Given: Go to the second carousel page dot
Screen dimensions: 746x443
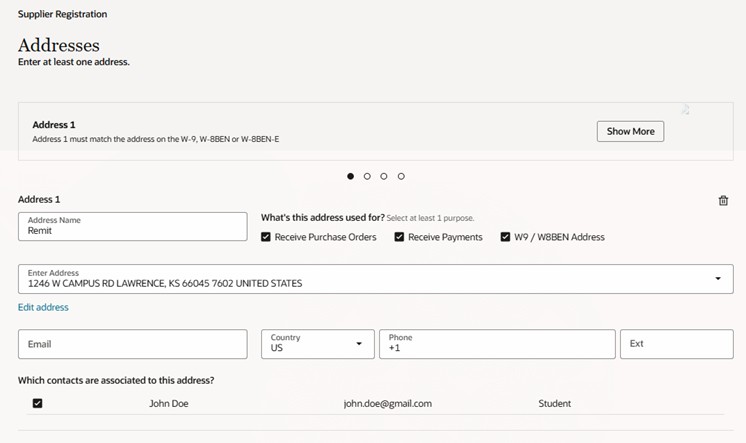Looking at the screenshot, I should 367,176.
